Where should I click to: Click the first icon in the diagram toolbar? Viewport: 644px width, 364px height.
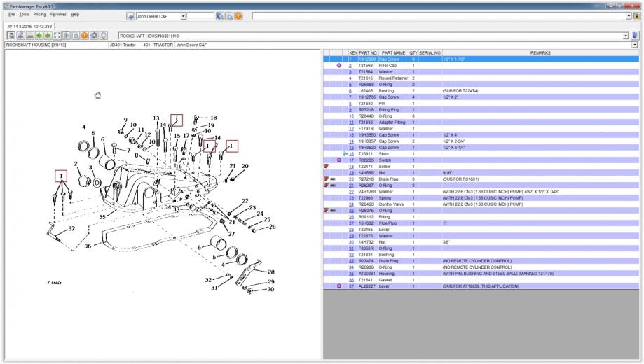coord(11,35)
